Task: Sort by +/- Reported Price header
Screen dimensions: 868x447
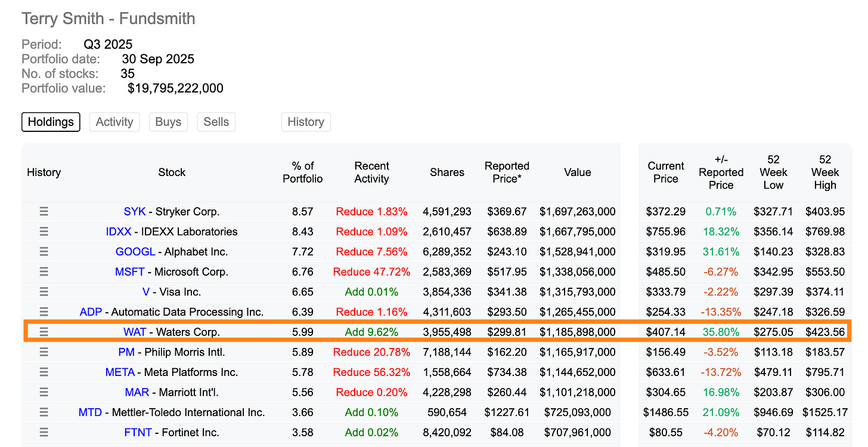Action: pyautogui.click(x=721, y=172)
